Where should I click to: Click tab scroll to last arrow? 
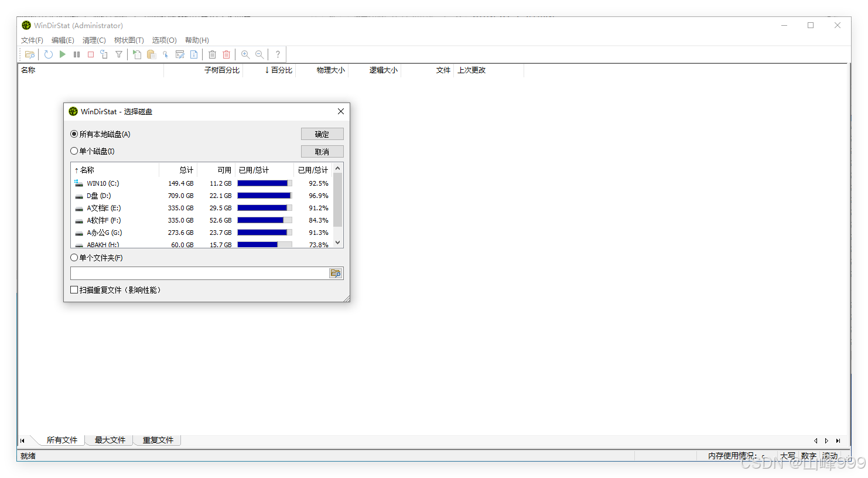[838, 441]
